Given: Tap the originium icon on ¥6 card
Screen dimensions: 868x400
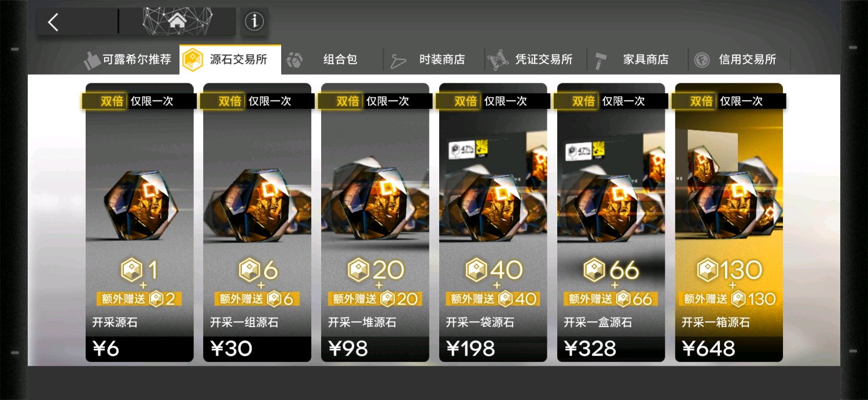Looking at the screenshot, I should (133, 270).
